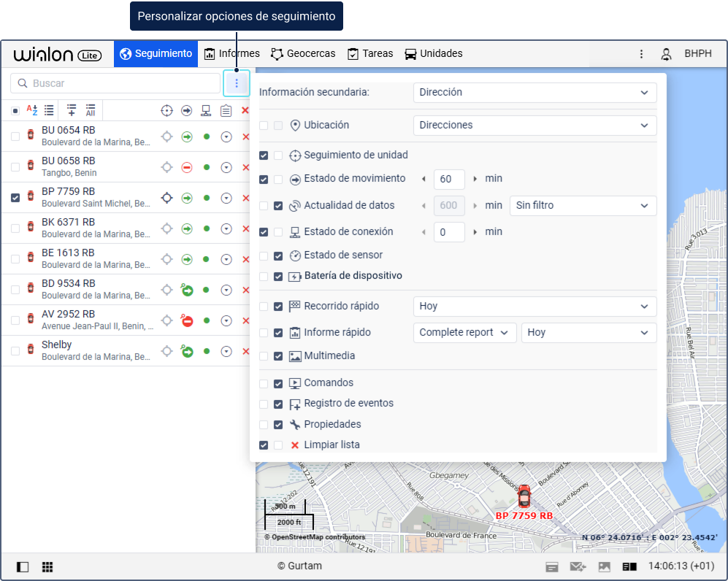Screen dimensions: 728x581
Task: Open tracking options three-dot menu button
Action: [237, 83]
